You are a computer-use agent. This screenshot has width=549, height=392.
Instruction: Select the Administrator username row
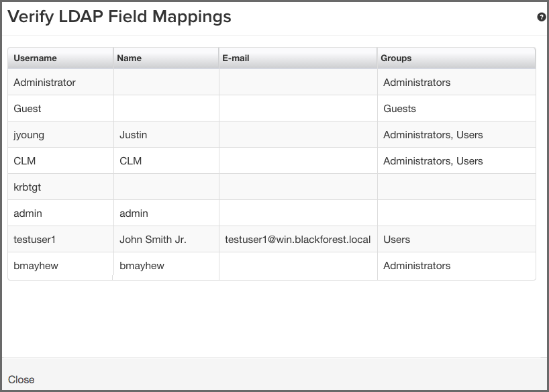click(45, 82)
